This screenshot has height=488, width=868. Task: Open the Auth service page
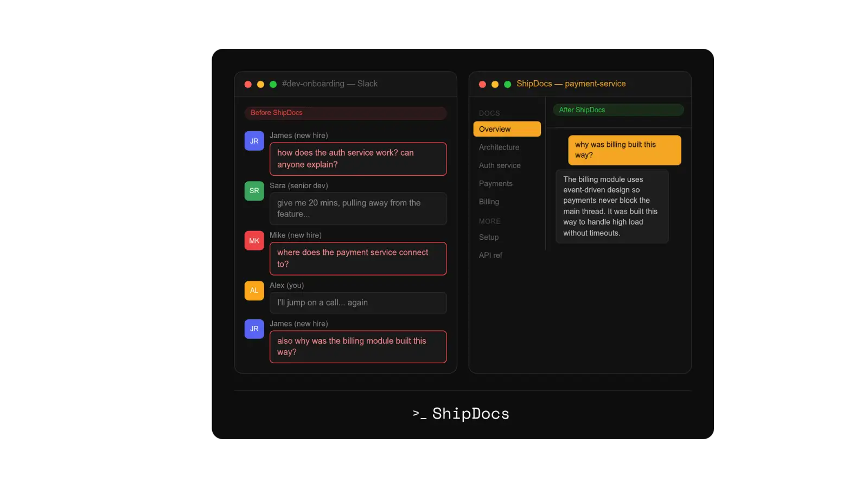point(500,165)
